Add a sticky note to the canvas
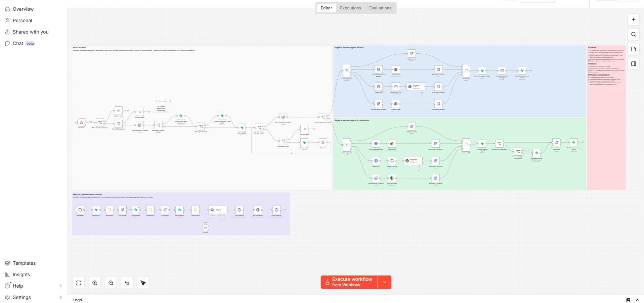This screenshot has height=303, width=644. click(x=633, y=49)
